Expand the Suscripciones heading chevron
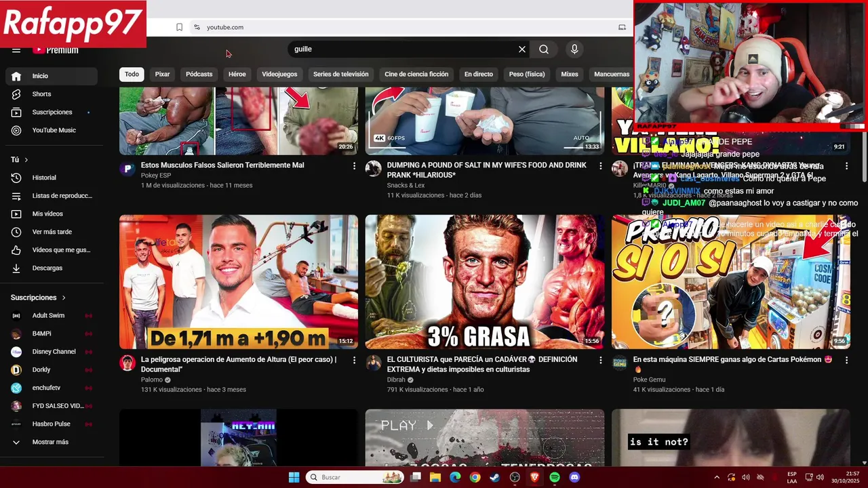 (64, 298)
